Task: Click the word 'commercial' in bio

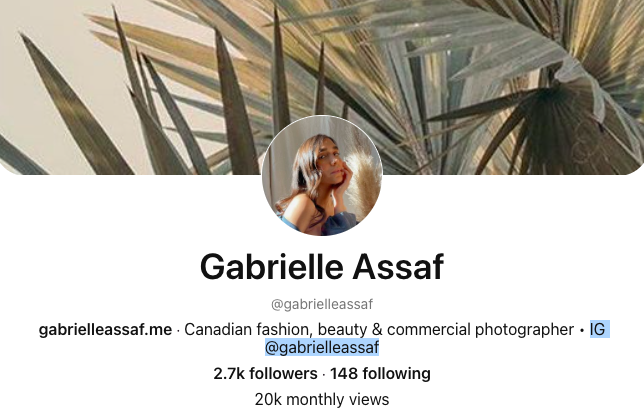Action: point(428,329)
